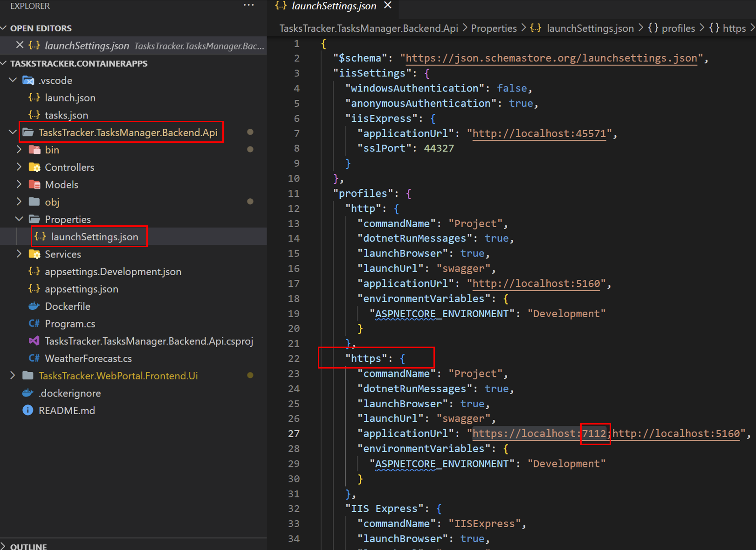Collapse the TasksTracker.TasksManager.Backend.Api folder
Image resolution: width=756 pixels, height=550 pixels.
point(13,132)
